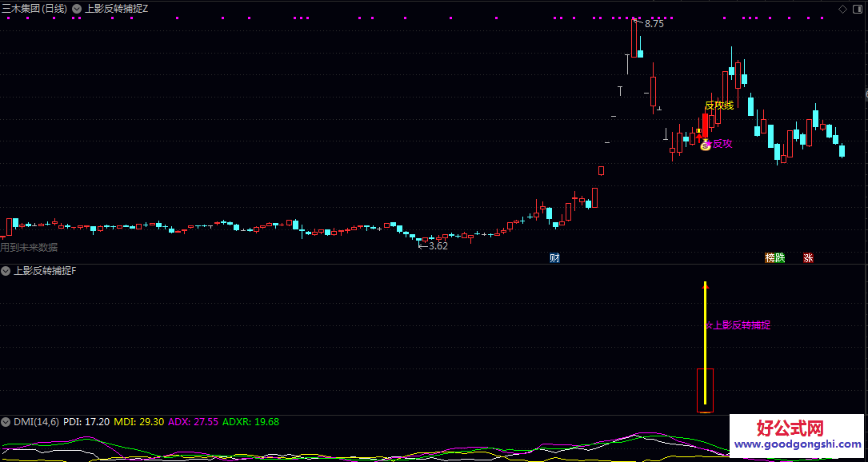
Task: Click the blue 财 event marker
Action: pyautogui.click(x=554, y=258)
